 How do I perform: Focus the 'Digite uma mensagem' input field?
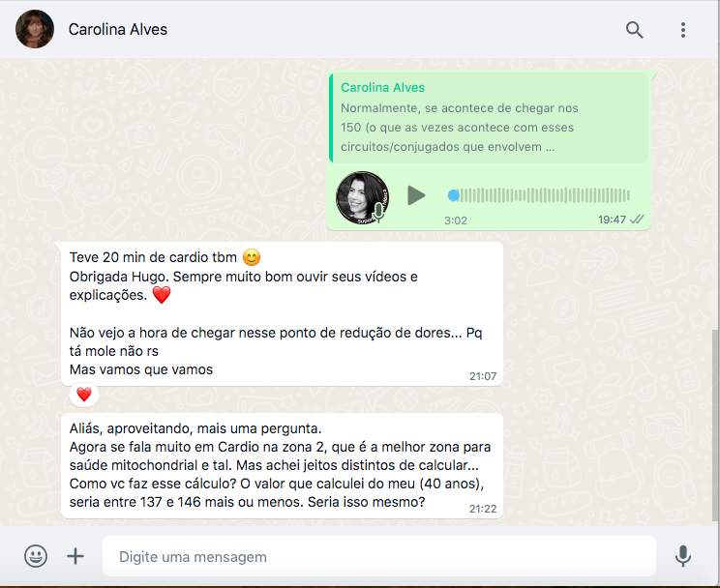(378, 556)
